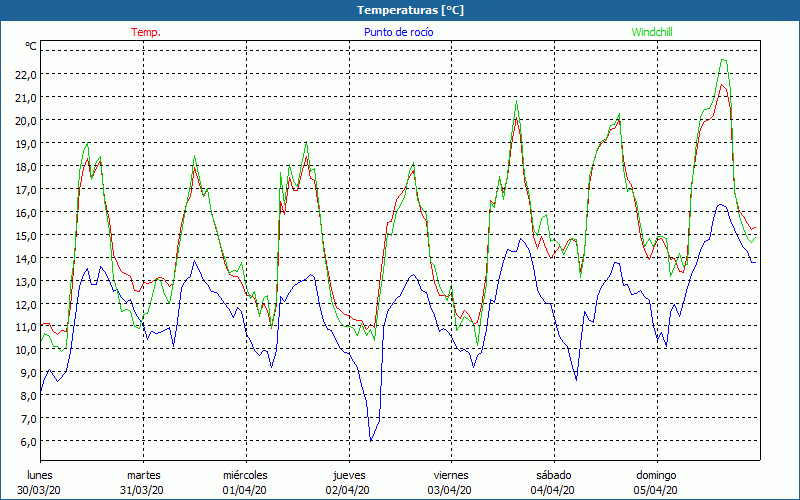
Task: Click the 04/04/20 date label
Action: tap(553, 490)
